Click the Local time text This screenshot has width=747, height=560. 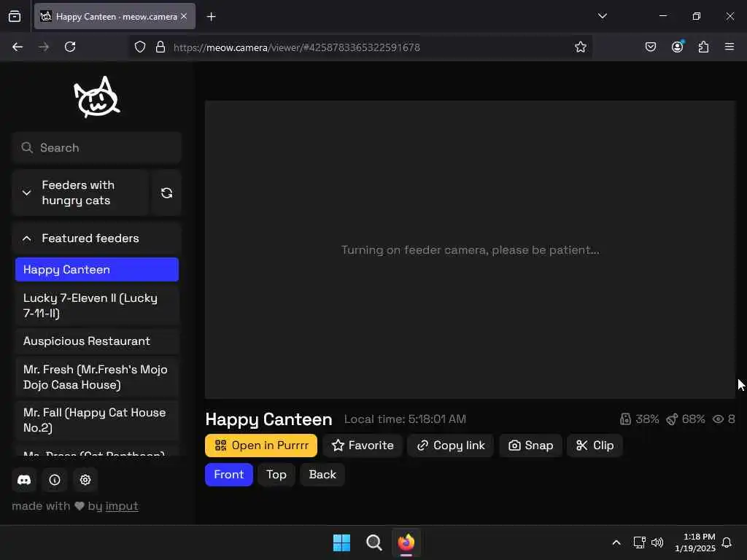tap(405, 419)
